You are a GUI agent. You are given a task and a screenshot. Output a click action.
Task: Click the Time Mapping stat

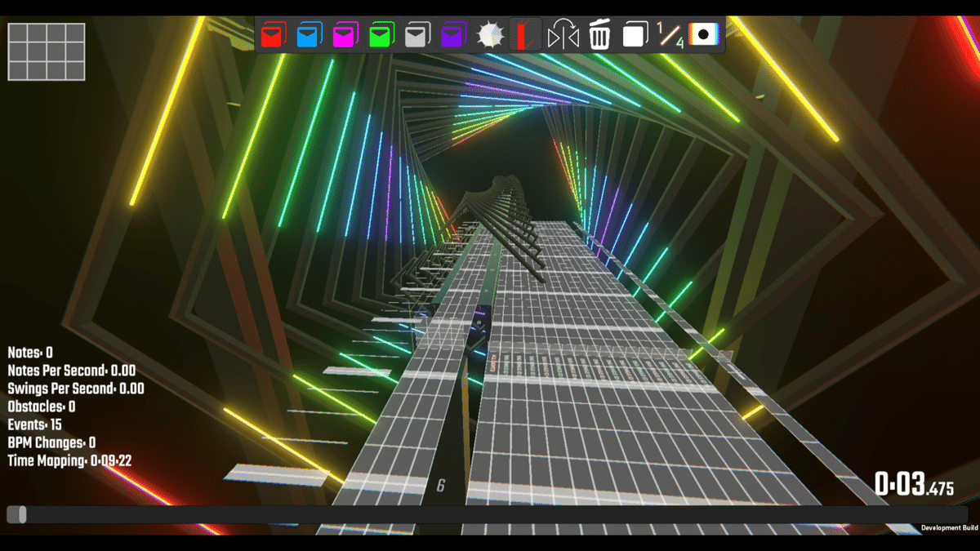tap(69, 461)
